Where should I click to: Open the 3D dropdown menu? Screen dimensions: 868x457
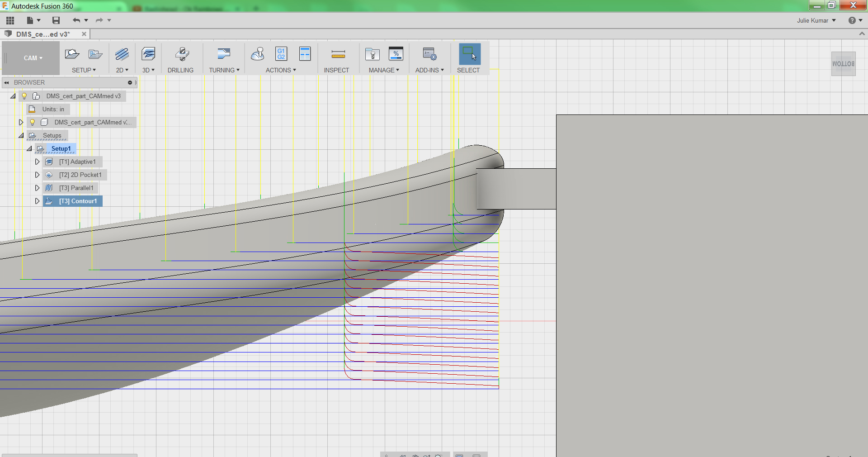148,70
